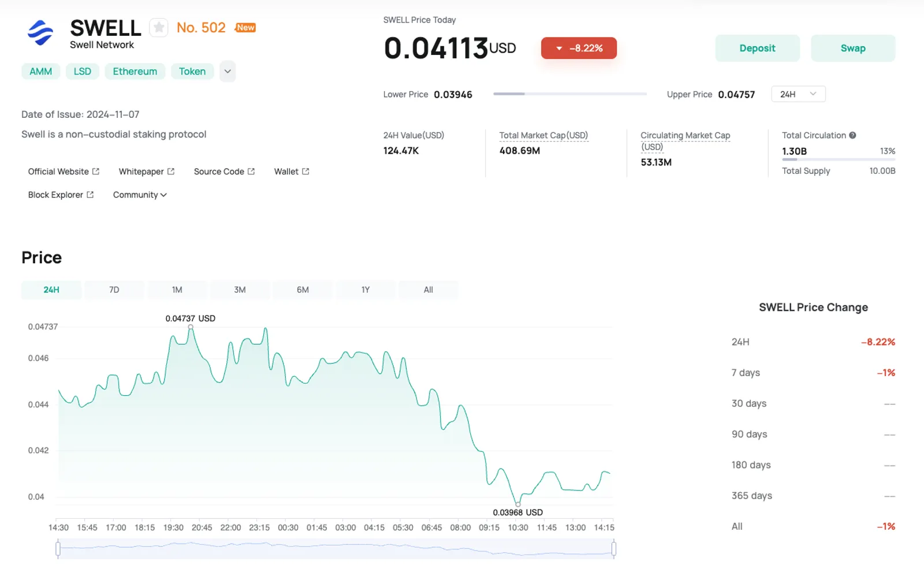Switch chart to 7D

click(114, 290)
